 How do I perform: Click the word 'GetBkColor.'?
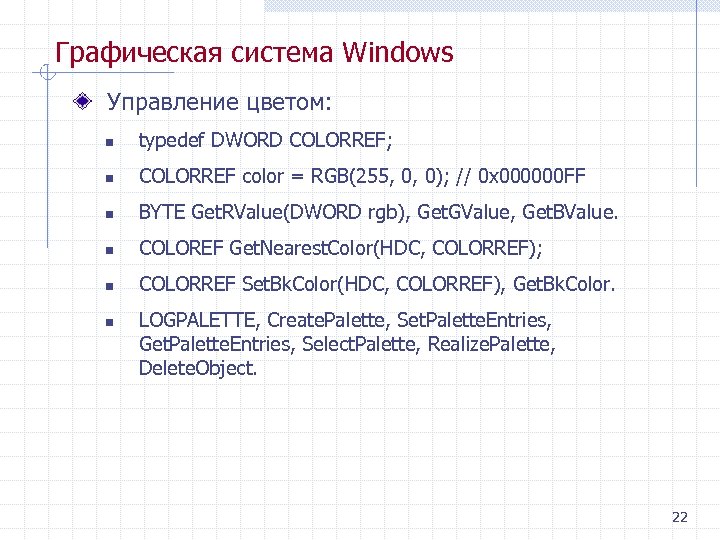(x=563, y=284)
